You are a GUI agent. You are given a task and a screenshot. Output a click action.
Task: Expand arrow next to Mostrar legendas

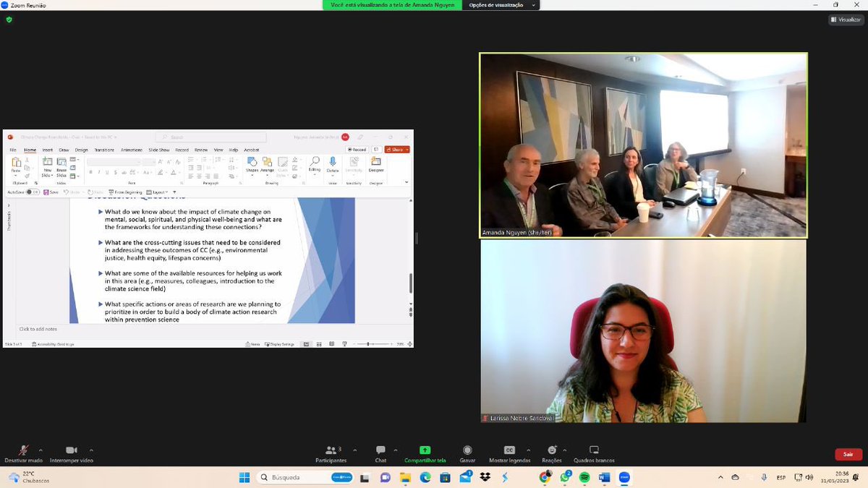click(x=530, y=450)
